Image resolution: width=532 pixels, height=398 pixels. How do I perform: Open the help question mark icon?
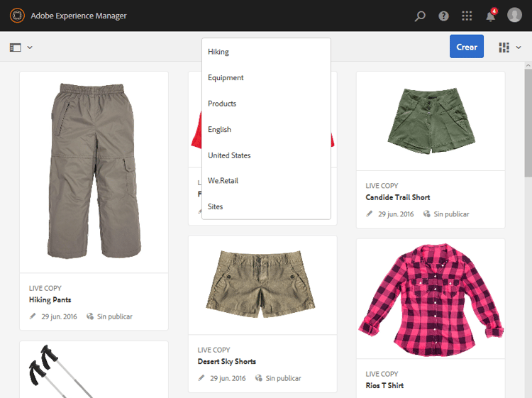(x=443, y=16)
